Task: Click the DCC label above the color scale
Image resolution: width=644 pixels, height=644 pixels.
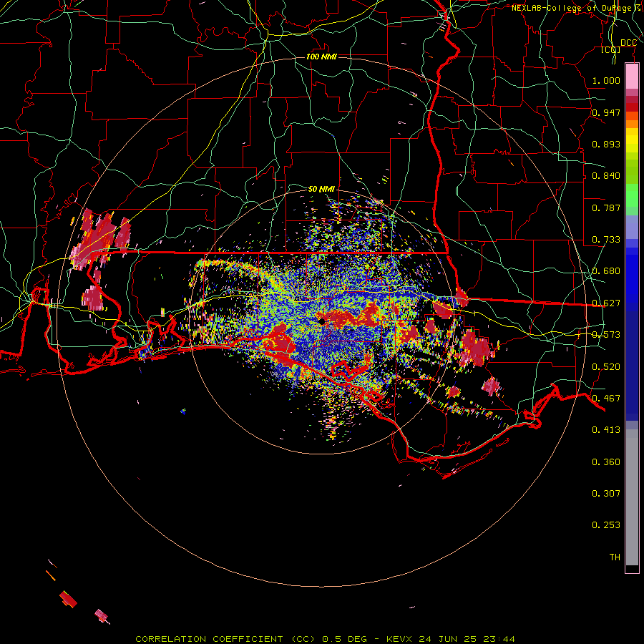Action: (x=628, y=43)
